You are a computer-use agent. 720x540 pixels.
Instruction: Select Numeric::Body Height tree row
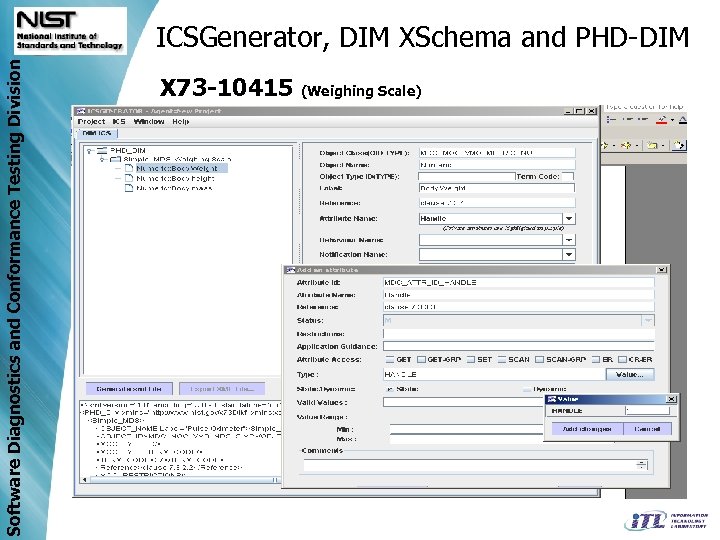click(x=175, y=178)
